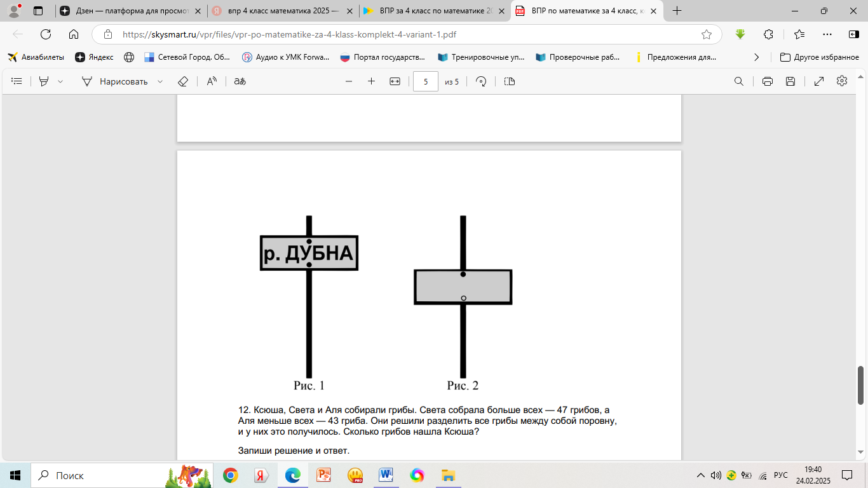The height and width of the screenshot is (488, 868).
Task: Open the Портал государственных bookmark
Action: [383, 57]
